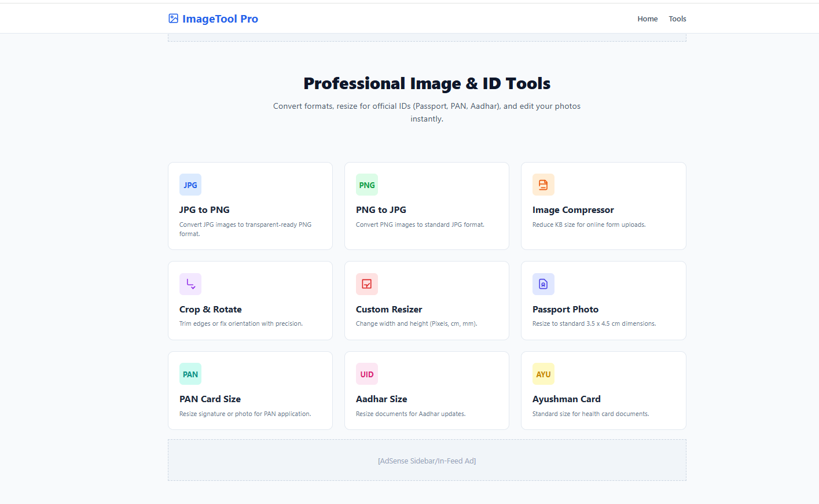The image size is (819, 504).
Task: Click the red Custom Resizer icon
Action: (x=367, y=284)
